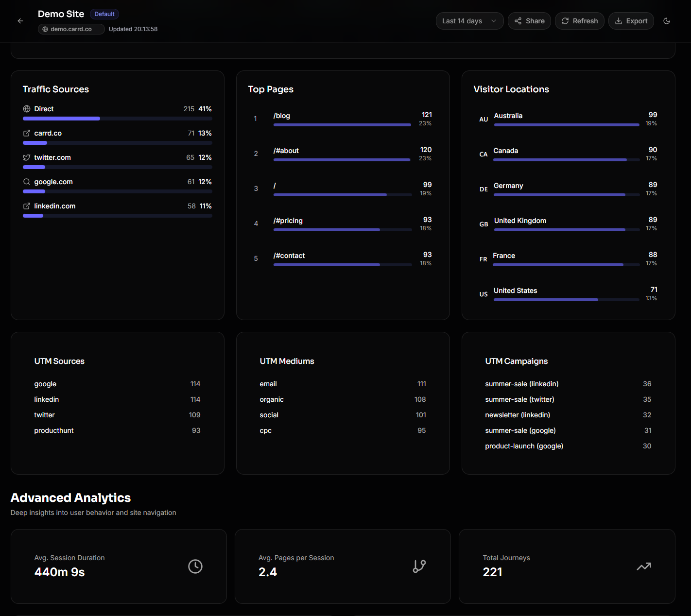Select the Traffic Sources panel heading
Viewport: 691px width, 616px height.
pos(55,89)
